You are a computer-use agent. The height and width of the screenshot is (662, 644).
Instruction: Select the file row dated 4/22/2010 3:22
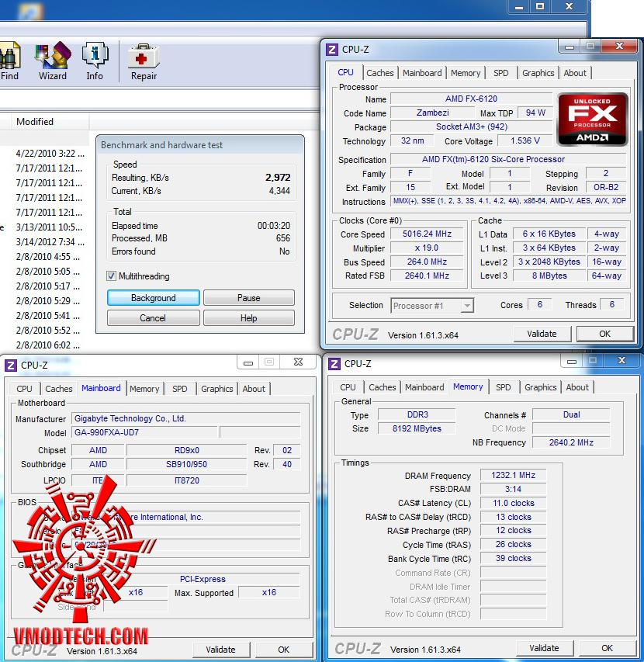pos(50,154)
